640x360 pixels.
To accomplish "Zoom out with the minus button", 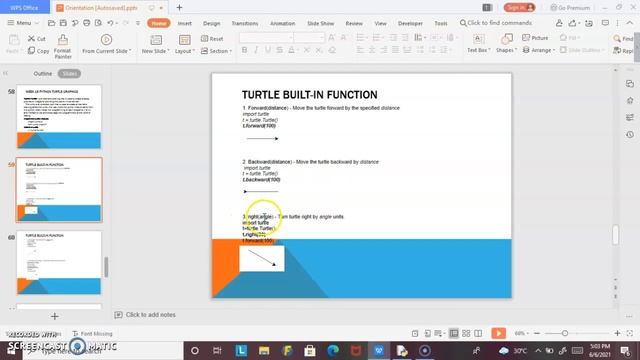I will pyautogui.click(x=537, y=333).
